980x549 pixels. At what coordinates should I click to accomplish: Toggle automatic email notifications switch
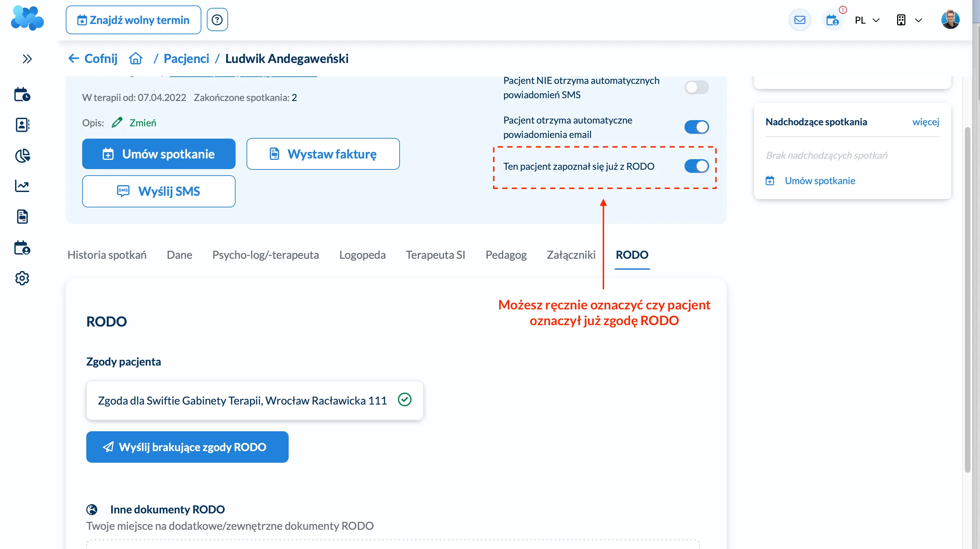(x=696, y=127)
